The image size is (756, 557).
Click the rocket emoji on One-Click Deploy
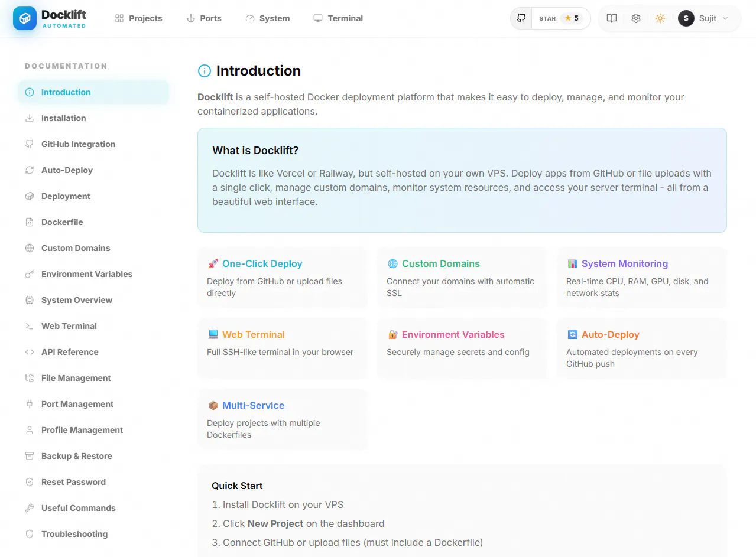pyautogui.click(x=213, y=263)
